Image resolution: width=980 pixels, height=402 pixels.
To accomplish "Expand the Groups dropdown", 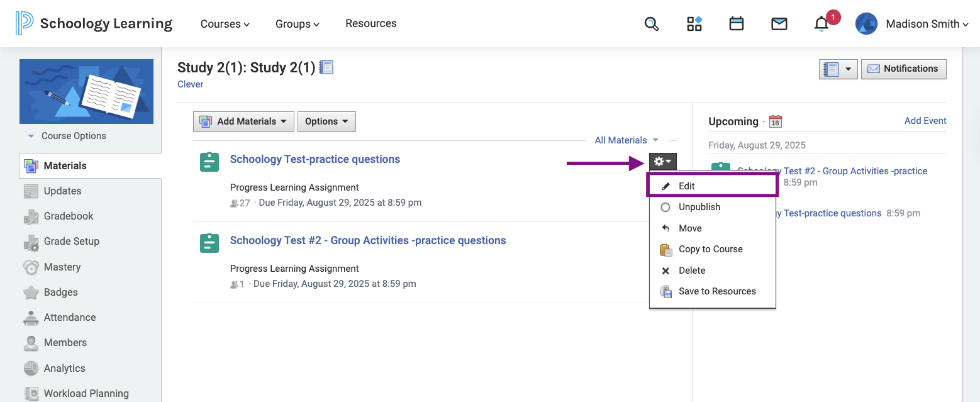I will point(298,24).
